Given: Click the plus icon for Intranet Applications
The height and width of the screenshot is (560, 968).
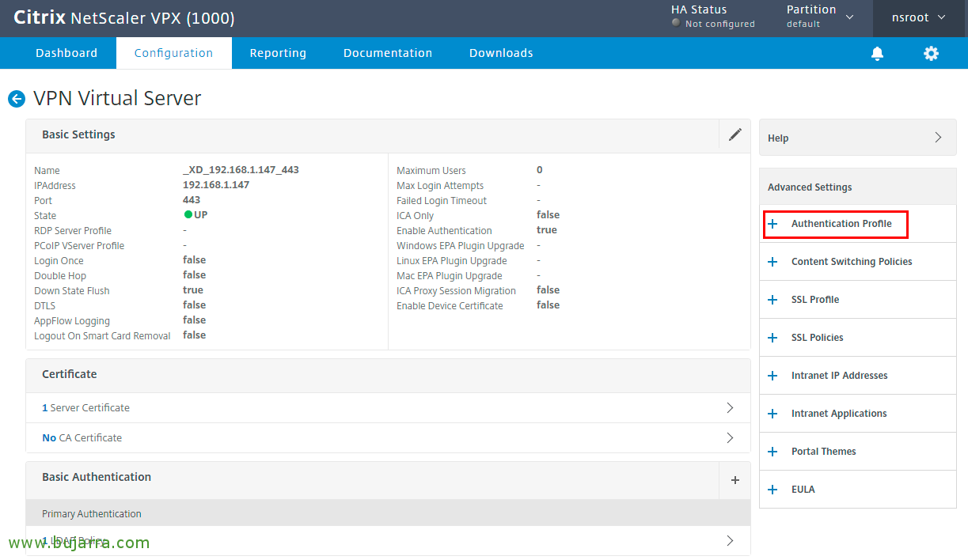Looking at the screenshot, I should pos(773,414).
